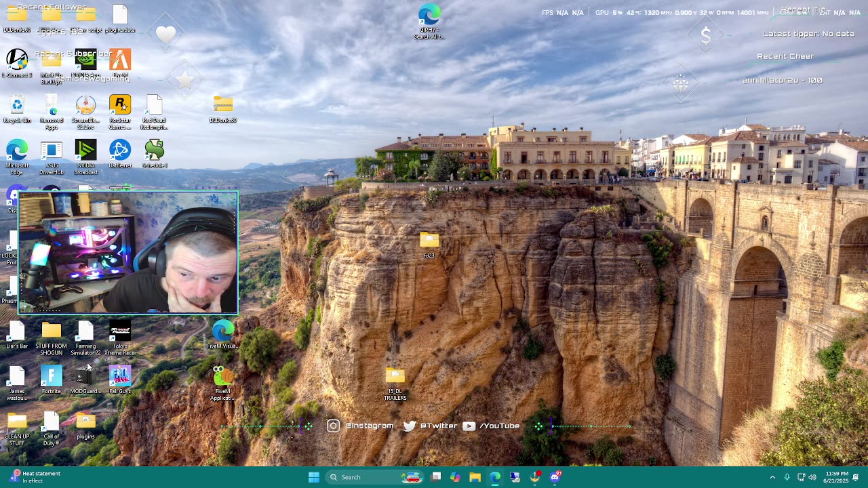Select the NVIDIA Broadcast shortcut
This screenshot has height=488, width=868.
pyautogui.click(x=85, y=157)
